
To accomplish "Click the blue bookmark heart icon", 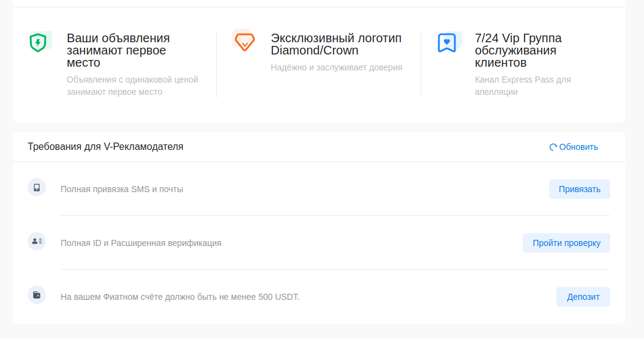I will (447, 42).
